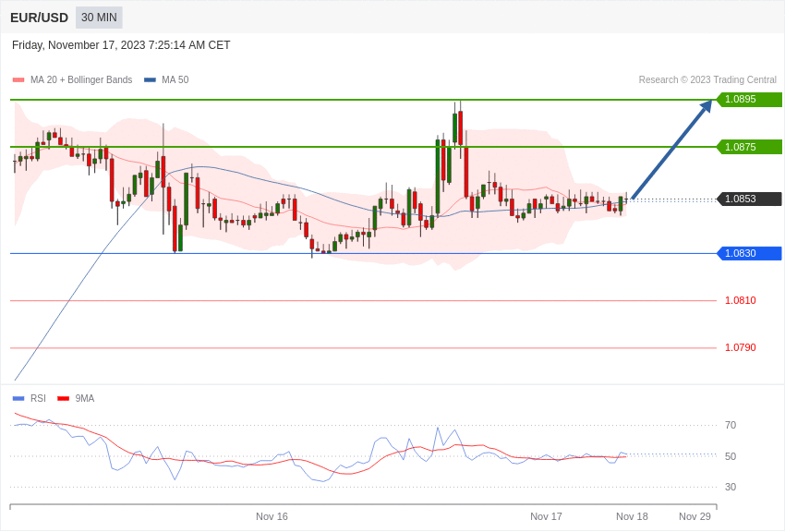785x532 pixels.
Task: Select the 1.0895 resistance price tag
Action: click(x=749, y=99)
